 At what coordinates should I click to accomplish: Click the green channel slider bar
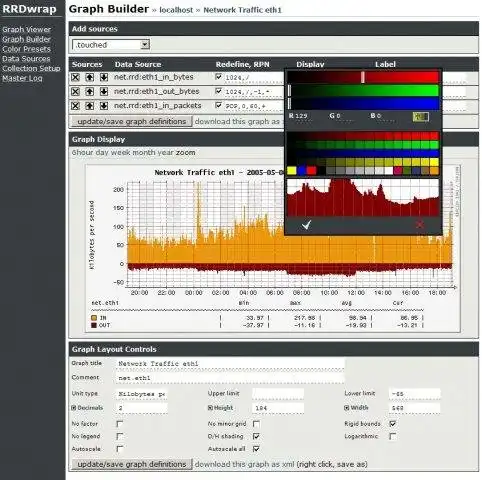coord(363,91)
